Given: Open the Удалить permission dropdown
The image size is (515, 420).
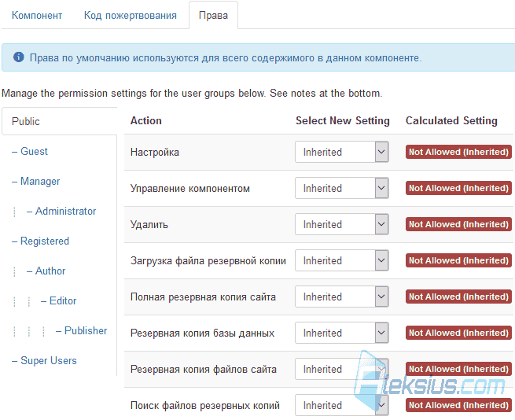Looking at the screenshot, I should (342, 224).
